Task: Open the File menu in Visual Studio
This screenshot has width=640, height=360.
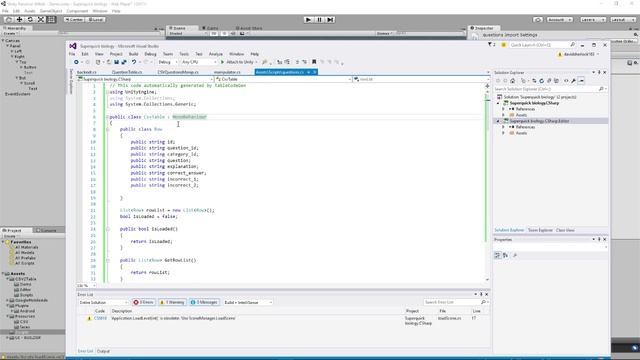Action: 72,54
